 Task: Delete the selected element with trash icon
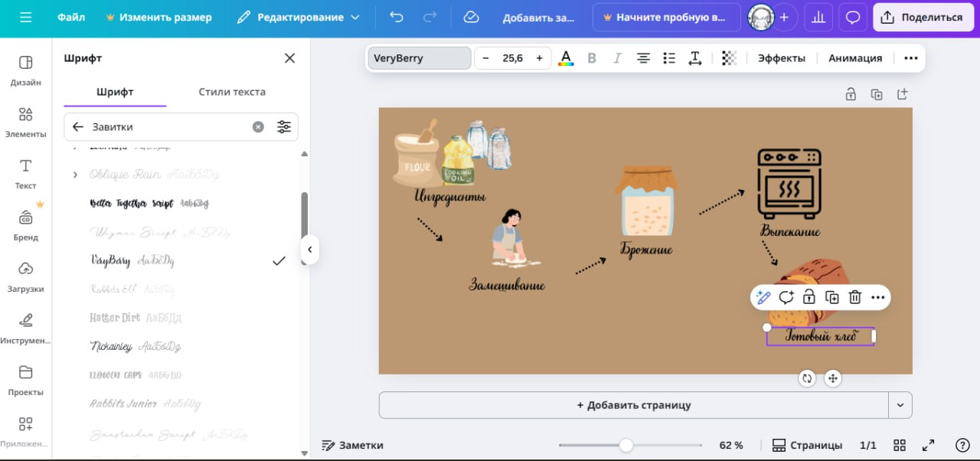pyautogui.click(x=855, y=298)
